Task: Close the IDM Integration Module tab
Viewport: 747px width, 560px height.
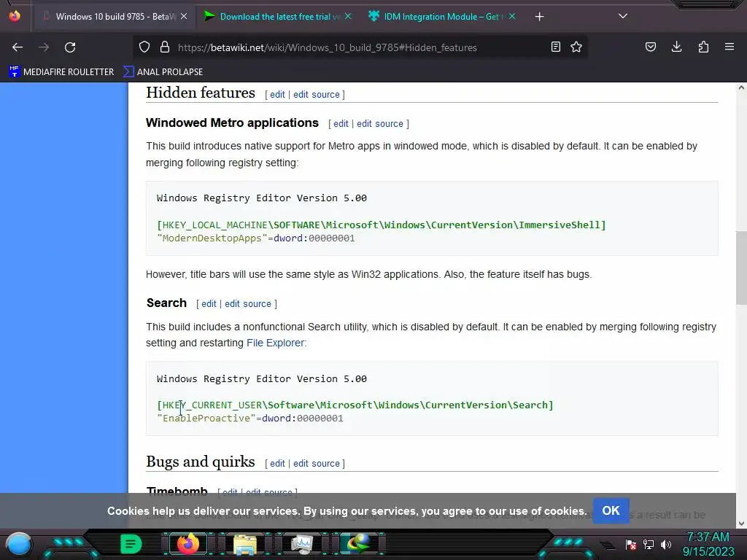Action: 512,17
